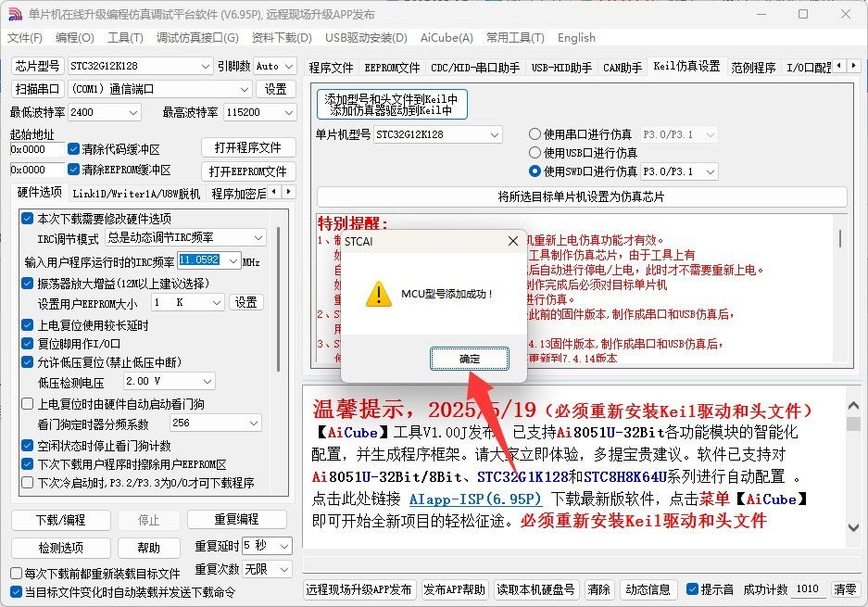Screen dimensions: 868x607
Task: Expand the 看门狗定时器分频系数 256 dropdown
Action: click(254, 424)
